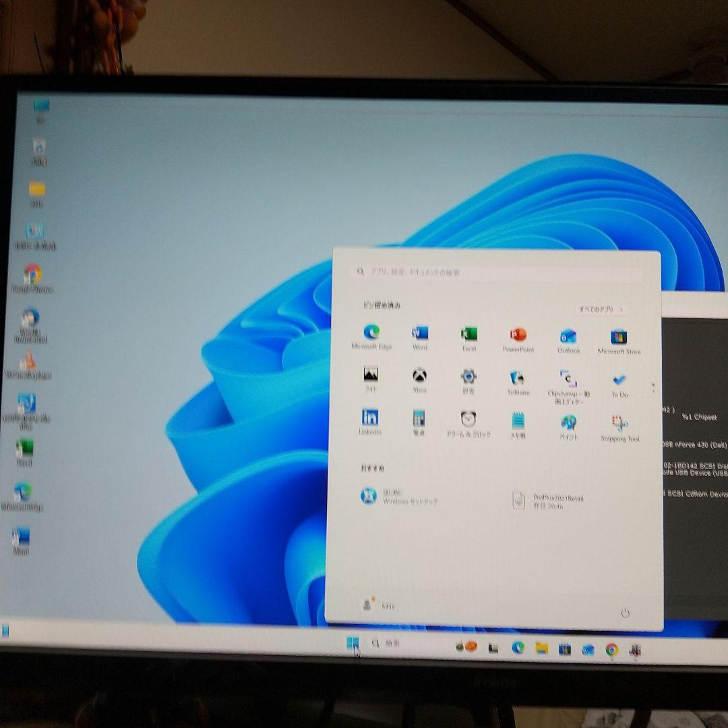The width and height of the screenshot is (728, 728).
Task: Select the Excel desktop shortcut
Action: 24,453
